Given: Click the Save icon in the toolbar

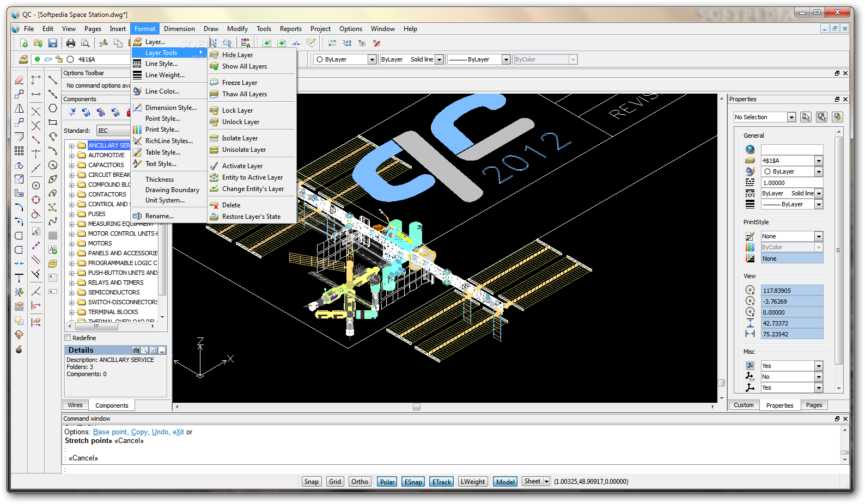Looking at the screenshot, I should [53, 43].
